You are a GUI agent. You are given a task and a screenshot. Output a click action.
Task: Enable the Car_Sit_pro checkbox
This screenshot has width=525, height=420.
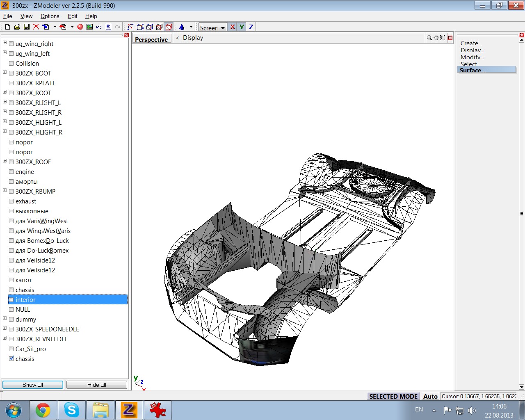point(11,349)
